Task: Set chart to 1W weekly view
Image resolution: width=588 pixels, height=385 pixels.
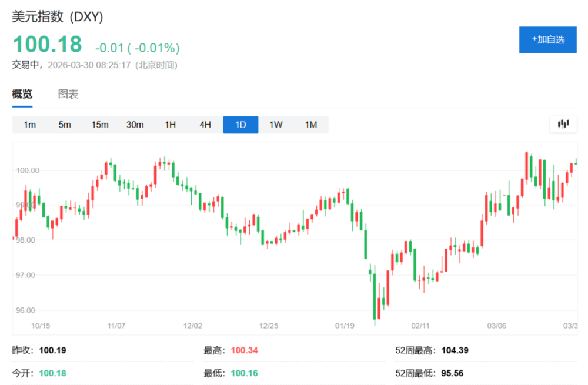Action: tap(276, 125)
